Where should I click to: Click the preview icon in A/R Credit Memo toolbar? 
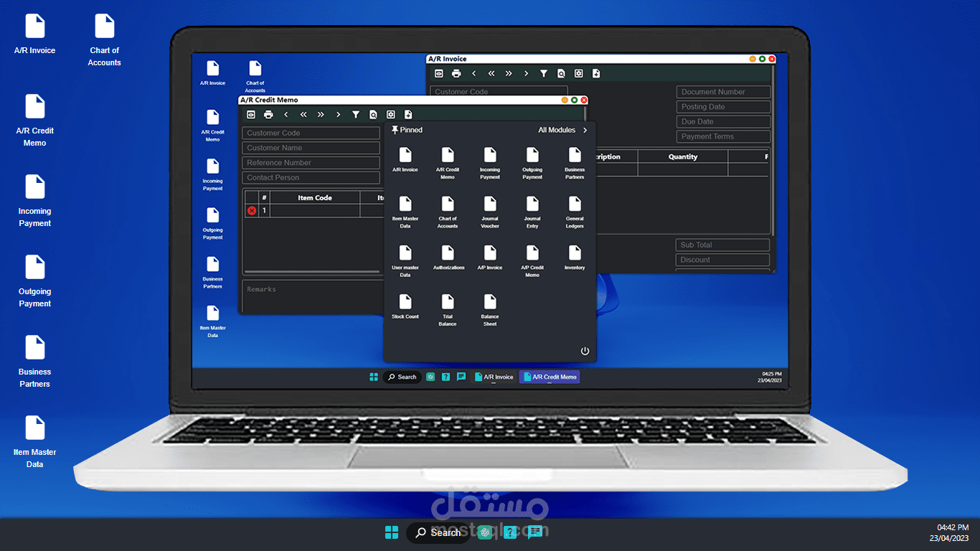click(x=251, y=115)
